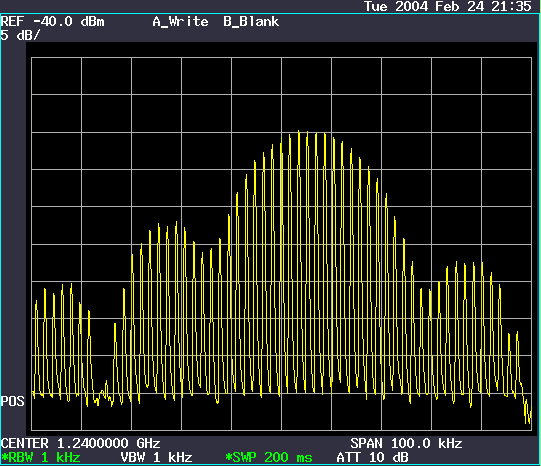Image resolution: width=541 pixels, height=466 pixels.
Task: Select the POS detector mode label
Action: click(x=12, y=401)
